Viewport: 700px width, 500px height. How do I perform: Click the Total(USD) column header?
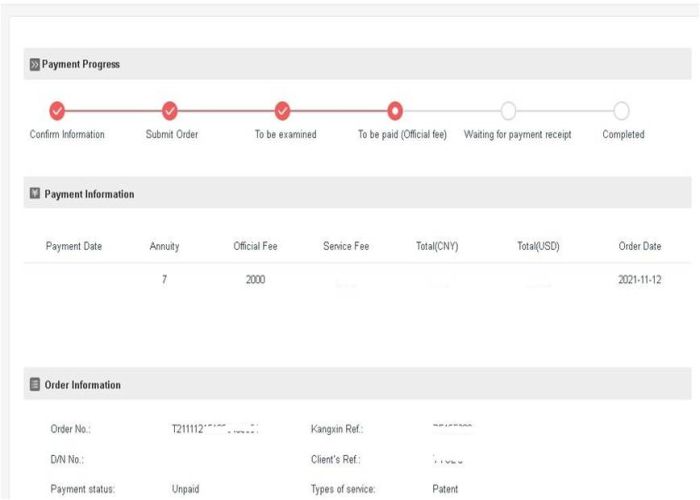point(538,246)
